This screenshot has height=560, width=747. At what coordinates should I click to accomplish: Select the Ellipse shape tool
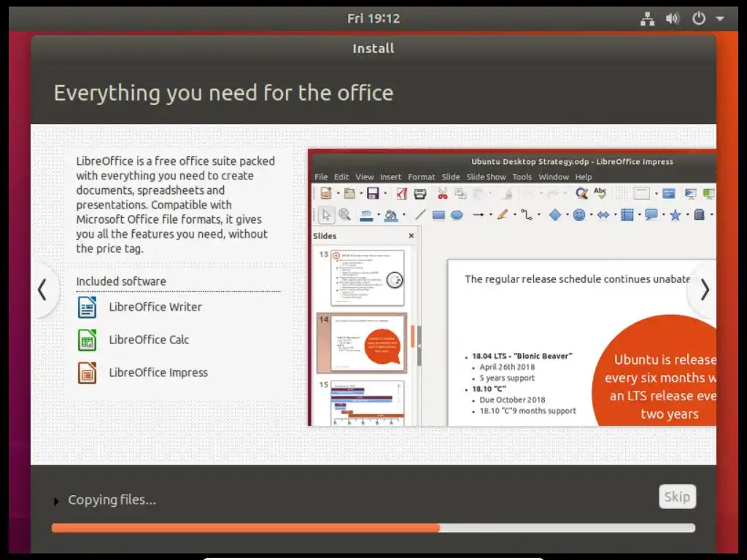(x=457, y=215)
